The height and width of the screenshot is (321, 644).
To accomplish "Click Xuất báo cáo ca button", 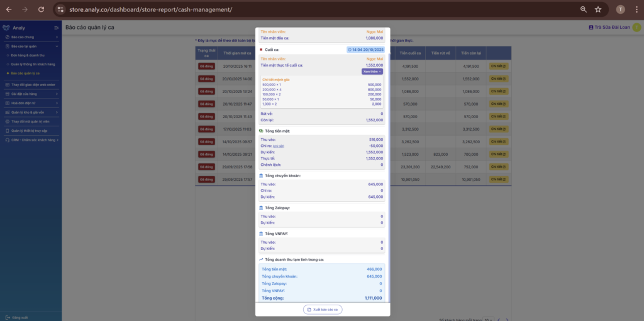I will click(x=323, y=310).
